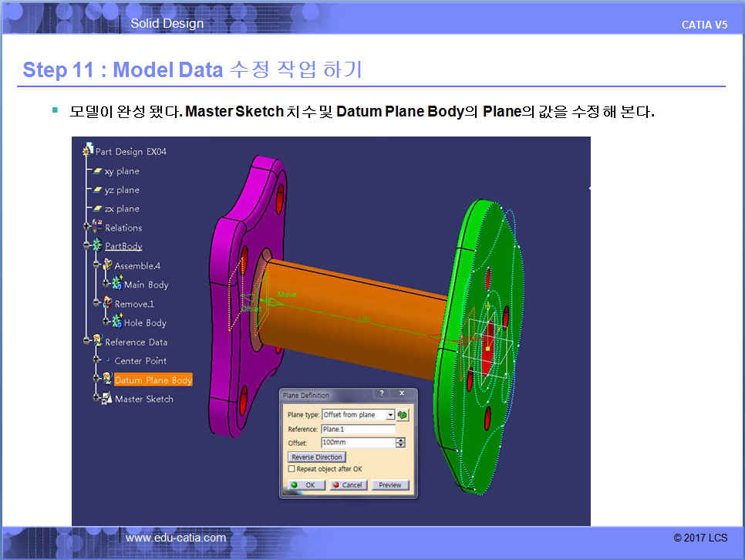Collapse the Reference Data tree node
This screenshot has width=745, height=560.
point(87,341)
